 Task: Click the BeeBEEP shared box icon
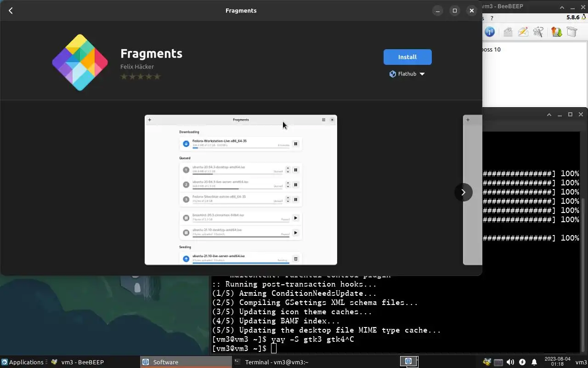[x=571, y=32]
